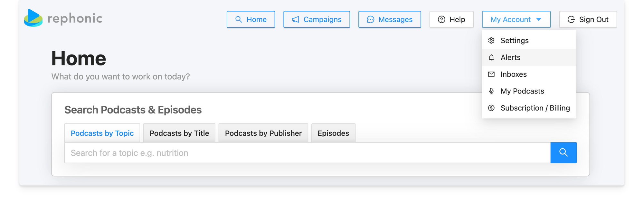This screenshot has height=197, width=644.
Task: Open the Episodes search tab
Action: pos(333,133)
